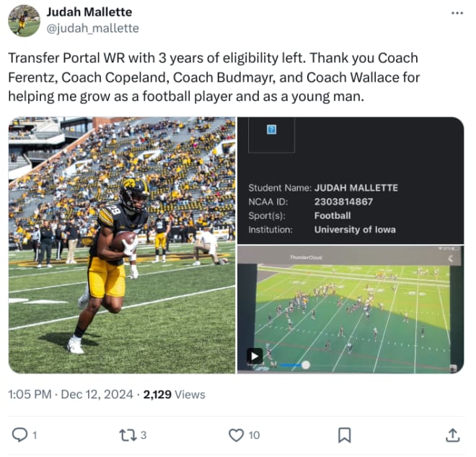Click the video progress slider knob
The height and width of the screenshot is (457, 476).
(306, 365)
